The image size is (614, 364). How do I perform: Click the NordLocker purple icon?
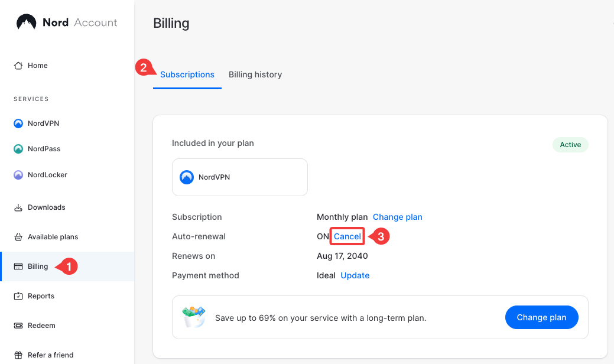coord(18,175)
